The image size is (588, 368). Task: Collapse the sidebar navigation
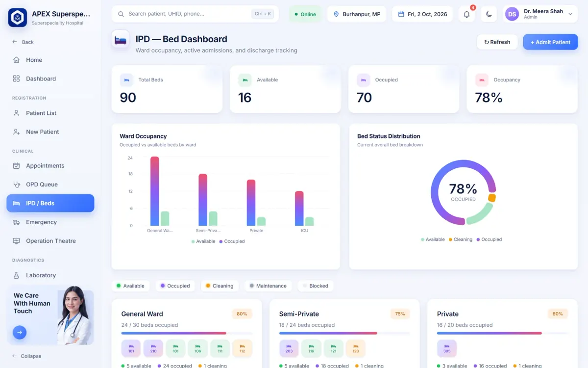pyautogui.click(x=27, y=356)
